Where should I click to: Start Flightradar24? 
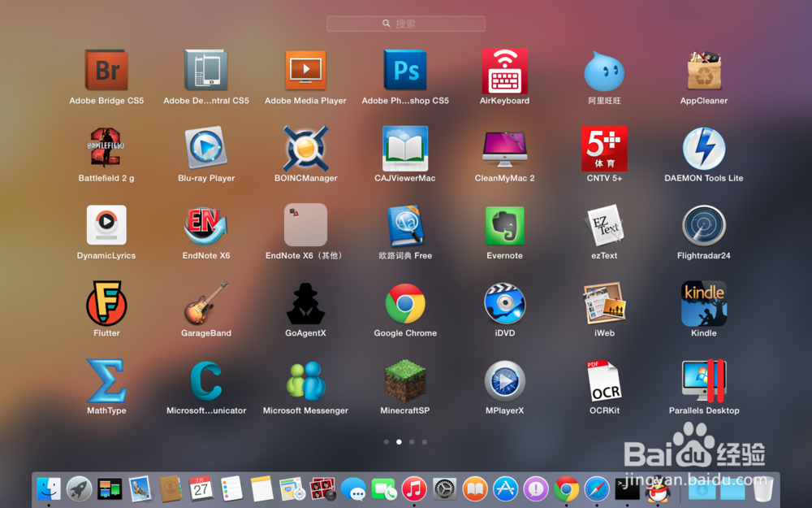coord(703,224)
